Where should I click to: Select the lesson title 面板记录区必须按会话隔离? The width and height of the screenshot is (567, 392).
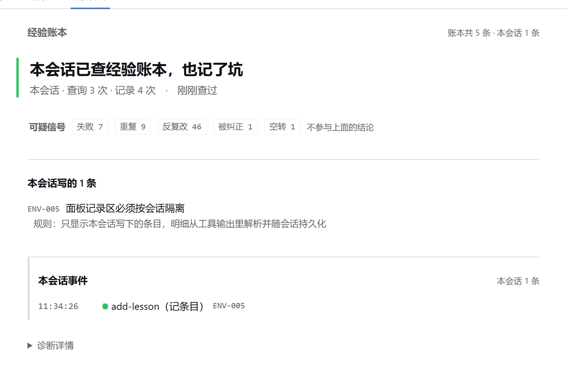click(x=125, y=208)
